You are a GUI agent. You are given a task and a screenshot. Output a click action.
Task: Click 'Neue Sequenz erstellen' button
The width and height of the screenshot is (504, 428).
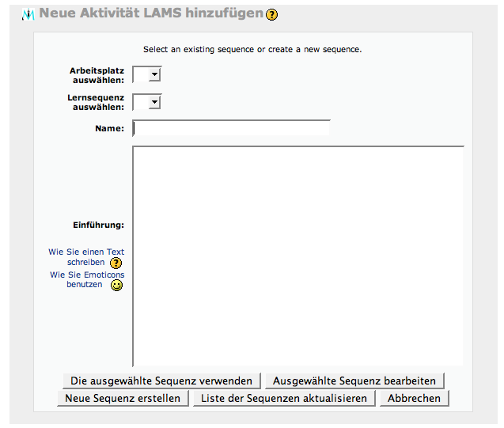(x=123, y=398)
